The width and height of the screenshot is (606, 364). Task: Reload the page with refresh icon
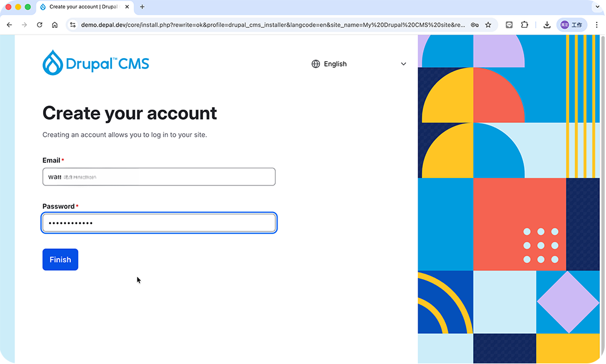(x=39, y=25)
